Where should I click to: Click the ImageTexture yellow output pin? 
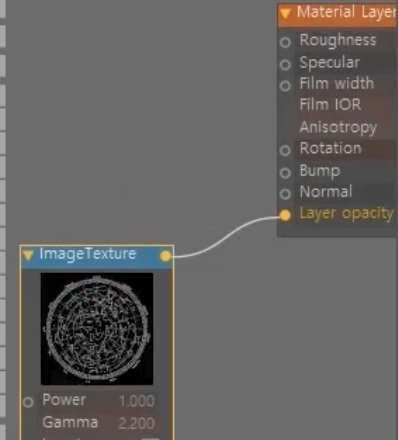click(x=165, y=256)
